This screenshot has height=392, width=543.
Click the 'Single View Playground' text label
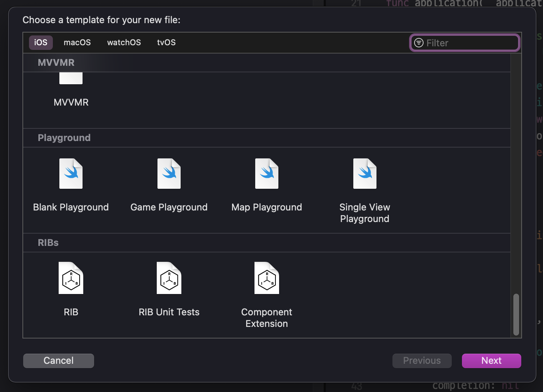coord(365,213)
